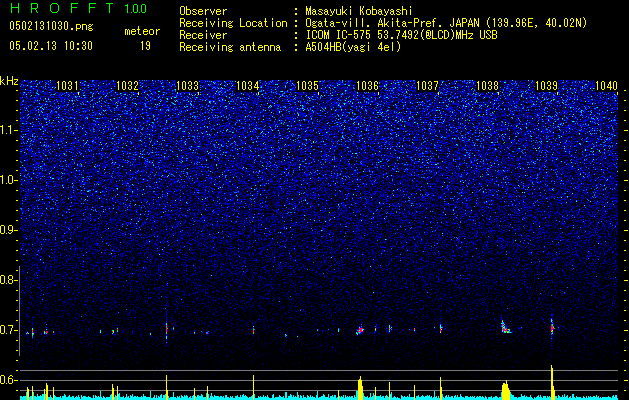629x400 pixels.
Task: Click the yellow intensity spike below 1034
Action: click(254, 387)
